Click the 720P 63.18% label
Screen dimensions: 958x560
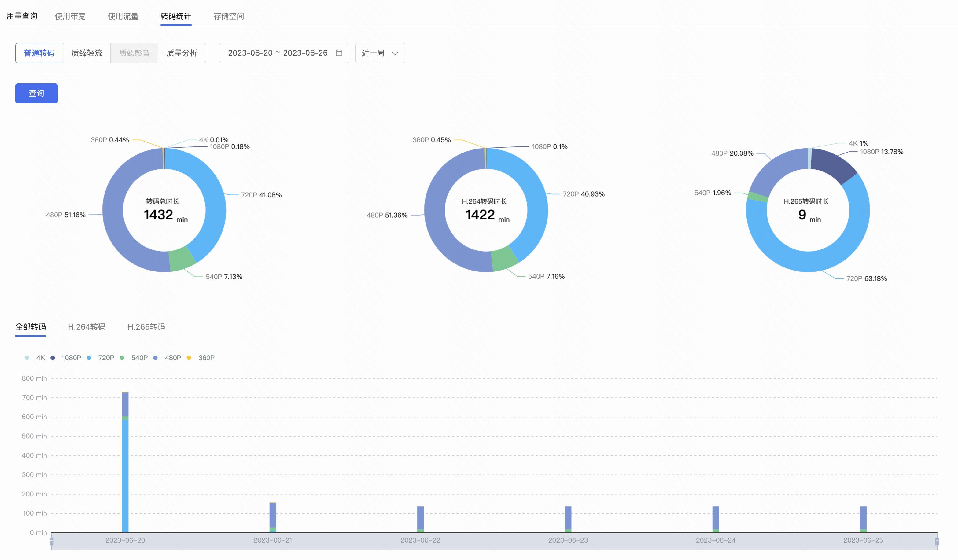(x=866, y=279)
